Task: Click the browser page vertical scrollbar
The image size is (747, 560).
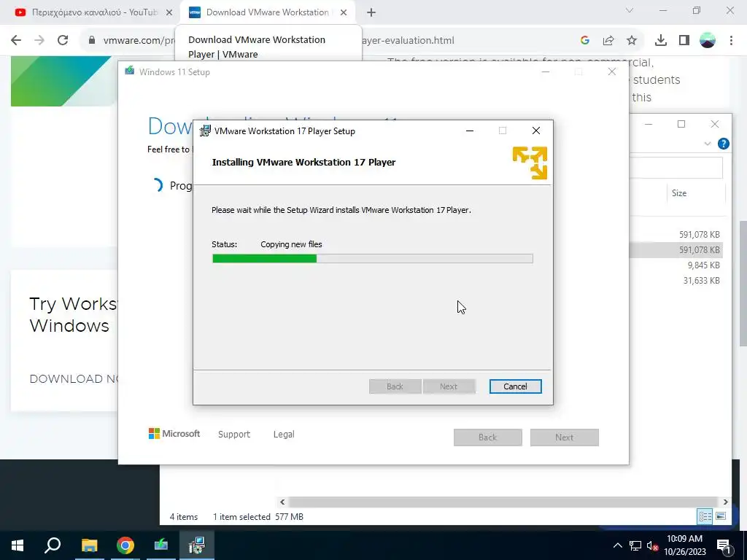Action: (x=743, y=284)
